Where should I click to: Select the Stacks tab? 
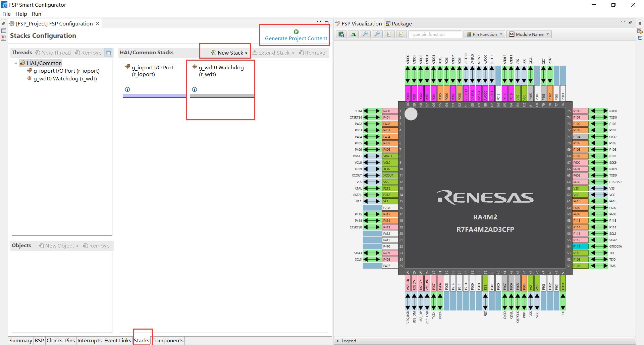[142, 340]
